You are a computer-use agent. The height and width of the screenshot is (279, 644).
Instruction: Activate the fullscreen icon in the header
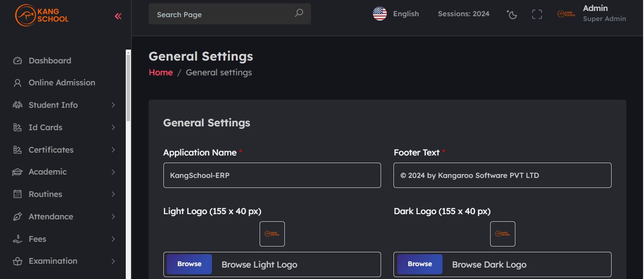(x=537, y=14)
